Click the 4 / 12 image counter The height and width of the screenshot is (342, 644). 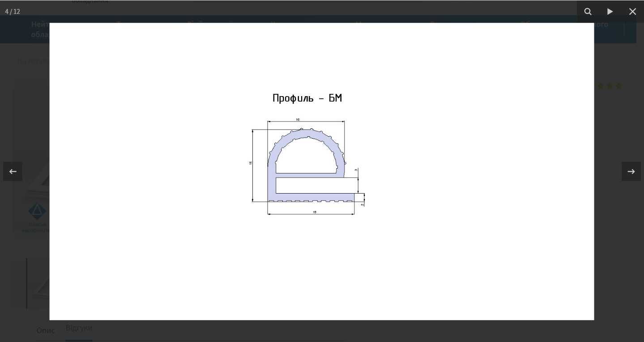[x=13, y=12]
